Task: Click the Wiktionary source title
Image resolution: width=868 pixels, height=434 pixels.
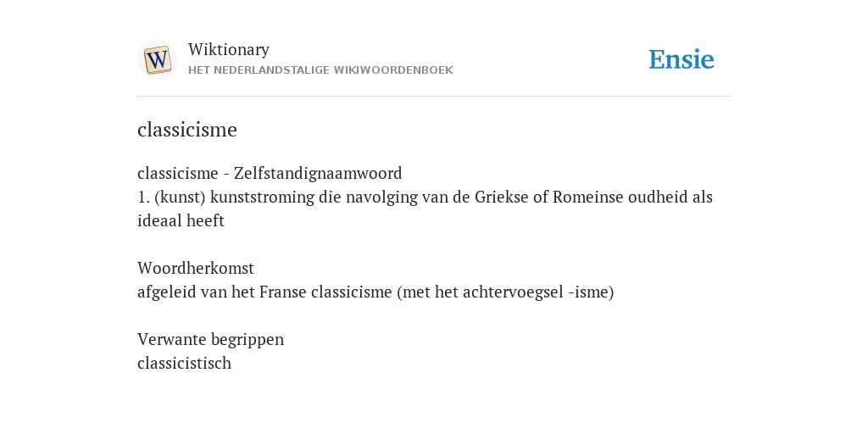Action: [229, 49]
